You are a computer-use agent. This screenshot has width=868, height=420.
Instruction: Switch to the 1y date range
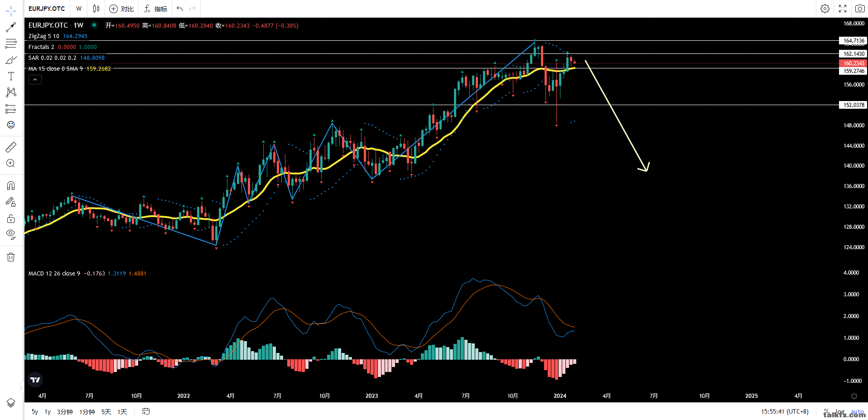point(48,411)
